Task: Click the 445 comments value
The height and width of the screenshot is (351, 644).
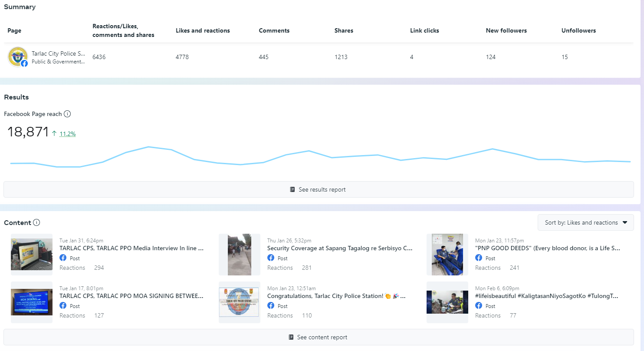Action: (x=264, y=57)
